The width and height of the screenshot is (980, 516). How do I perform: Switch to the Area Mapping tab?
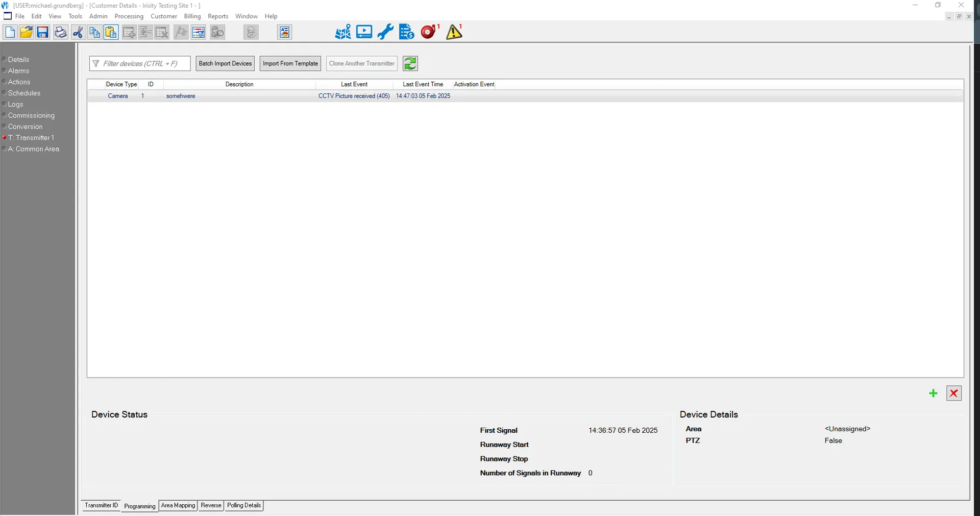pyautogui.click(x=178, y=506)
